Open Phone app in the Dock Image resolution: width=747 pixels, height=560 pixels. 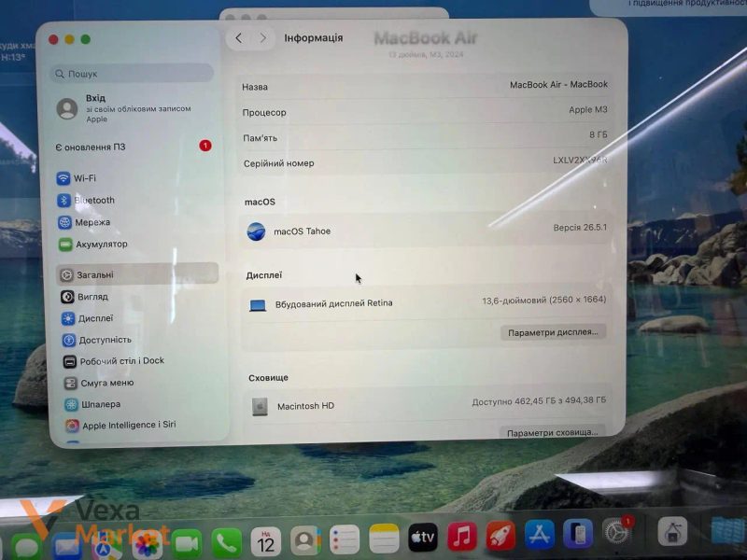point(226,542)
